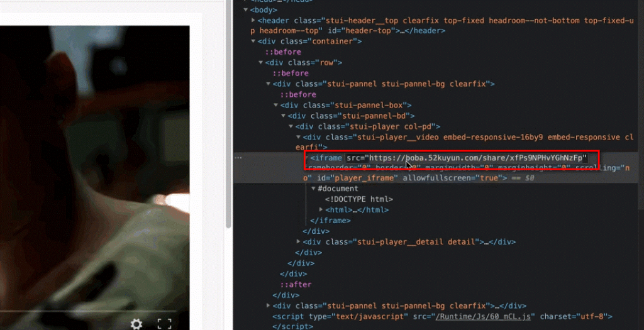Select the ::before under the stui-pannel div
The height and width of the screenshot is (330, 644).
pyautogui.click(x=298, y=94)
